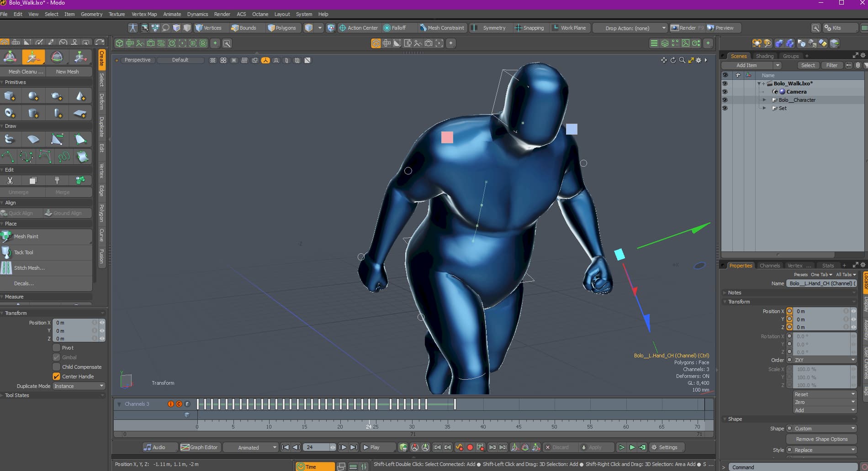Toggle the red record autokey button
The image size is (868, 471).
(x=470, y=447)
